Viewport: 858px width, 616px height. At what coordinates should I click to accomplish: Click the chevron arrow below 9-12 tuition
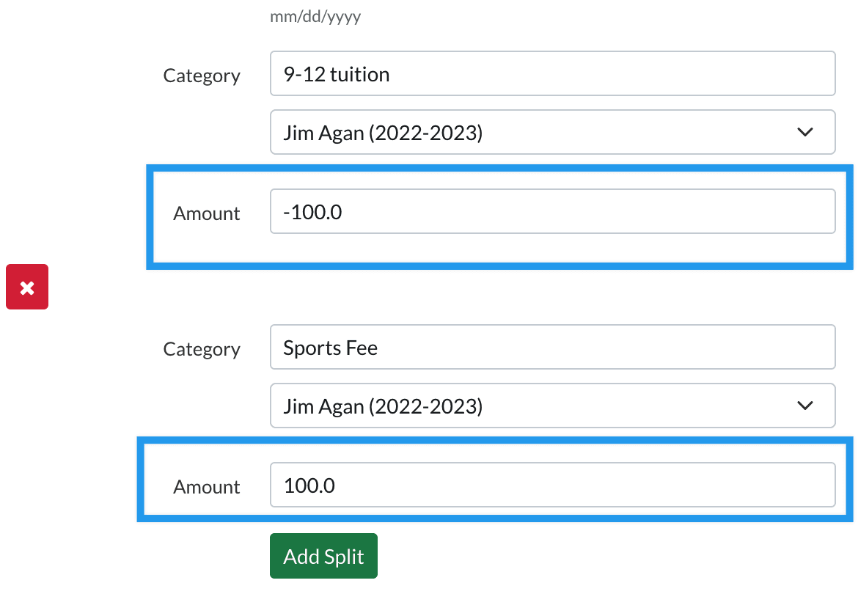click(x=804, y=132)
